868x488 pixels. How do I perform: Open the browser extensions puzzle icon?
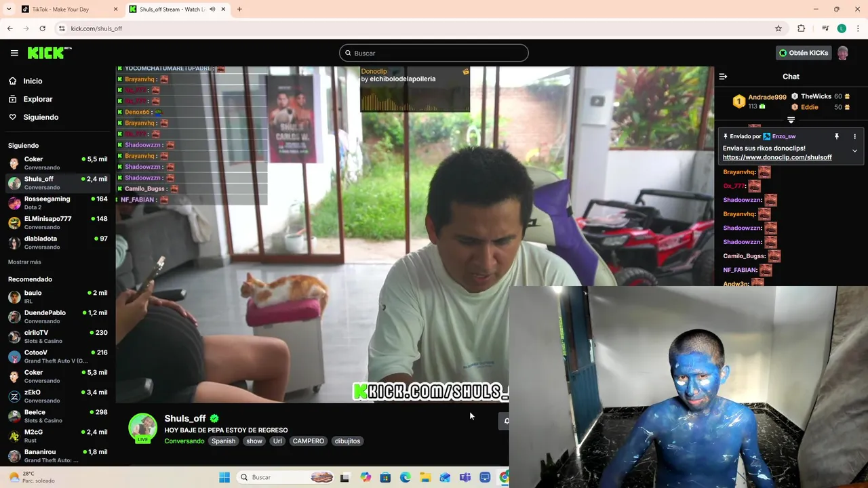(x=802, y=28)
